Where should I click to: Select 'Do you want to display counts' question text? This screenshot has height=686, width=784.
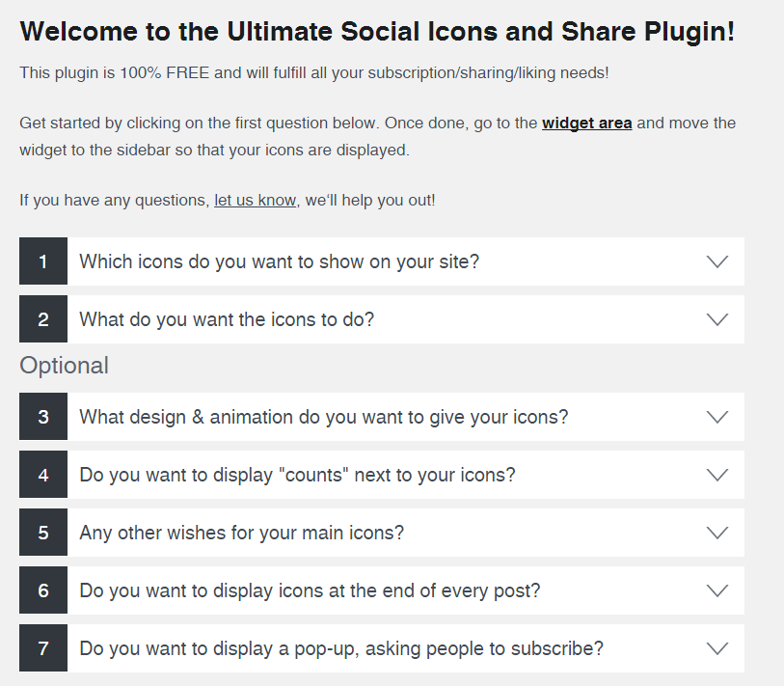297,475
